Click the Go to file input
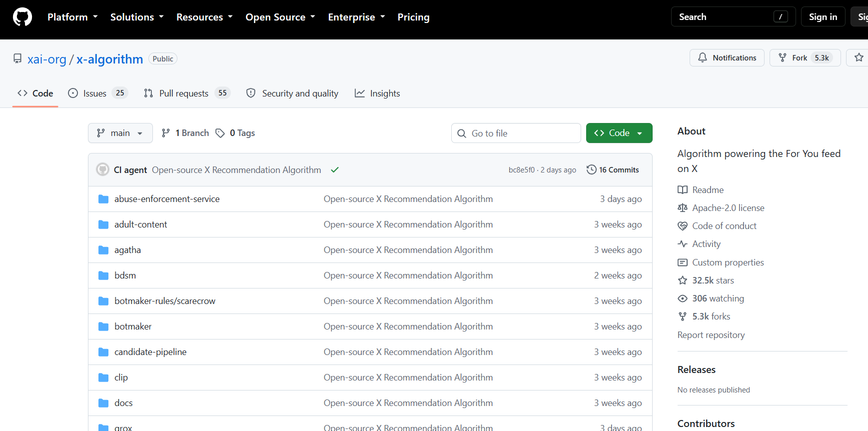 pyautogui.click(x=516, y=133)
